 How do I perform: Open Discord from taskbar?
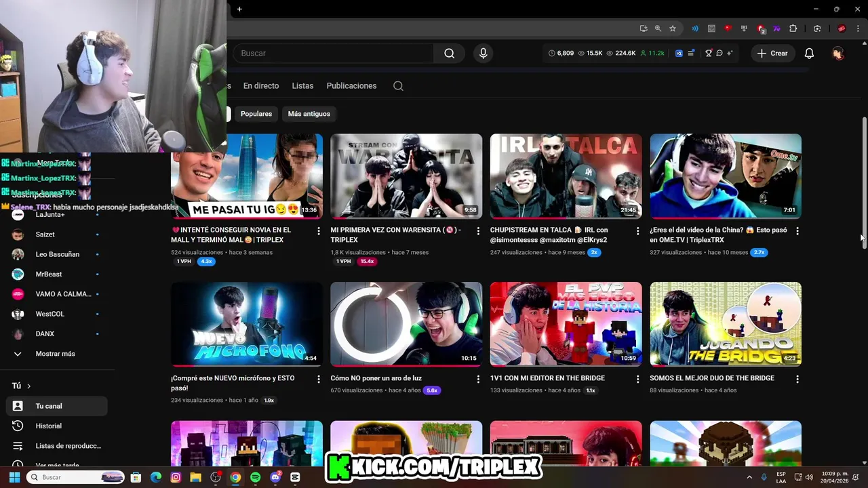275,477
